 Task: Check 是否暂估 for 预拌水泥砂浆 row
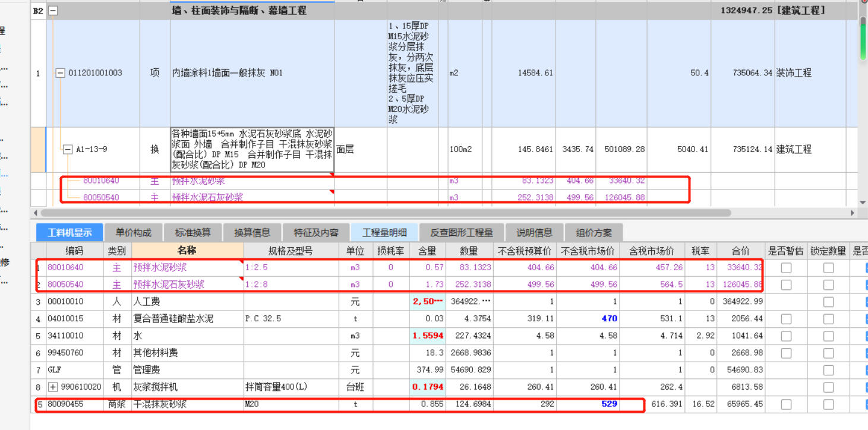point(786,268)
